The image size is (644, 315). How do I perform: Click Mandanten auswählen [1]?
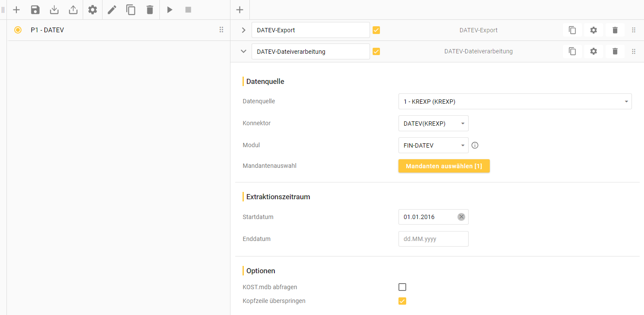[x=444, y=166]
